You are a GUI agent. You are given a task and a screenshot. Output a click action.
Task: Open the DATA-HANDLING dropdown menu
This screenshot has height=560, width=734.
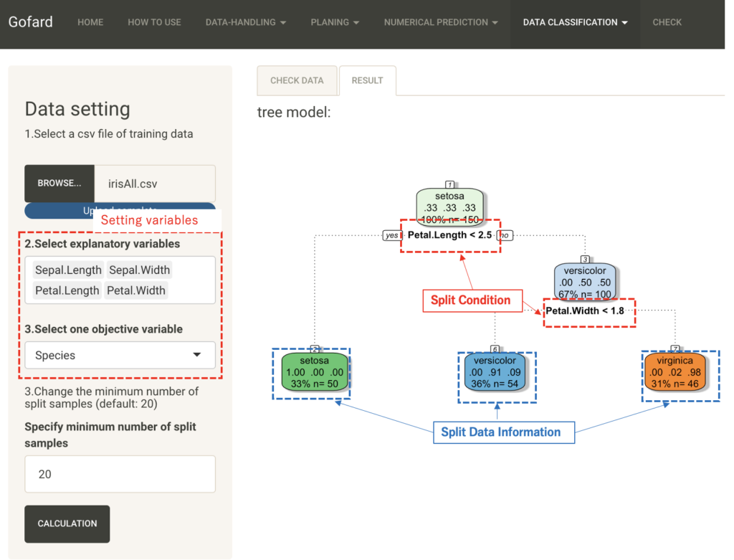pos(245,22)
